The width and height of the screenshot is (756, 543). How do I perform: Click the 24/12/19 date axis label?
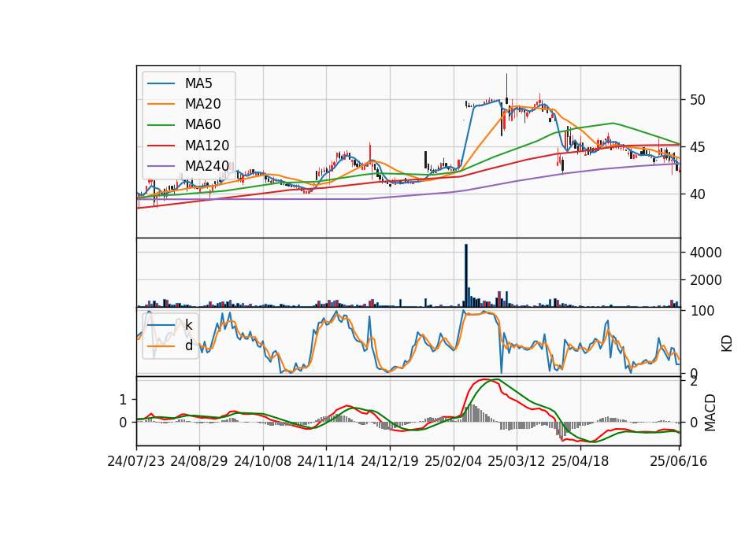(390, 461)
